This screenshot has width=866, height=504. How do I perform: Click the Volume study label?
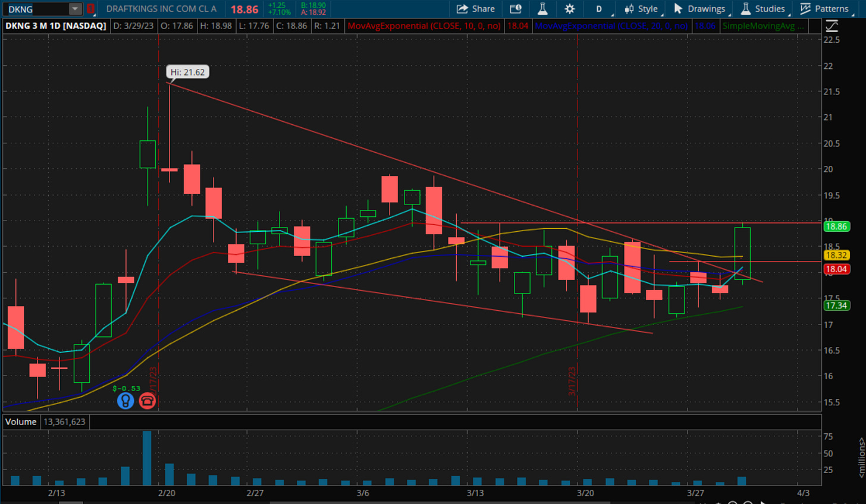(21, 421)
